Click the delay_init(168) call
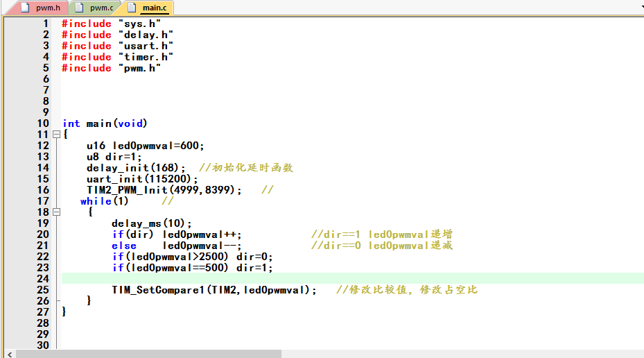 tap(136, 168)
